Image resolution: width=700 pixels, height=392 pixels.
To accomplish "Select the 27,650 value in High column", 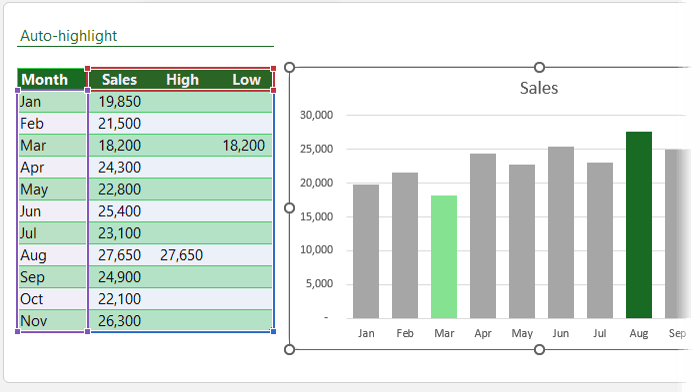I will pyautogui.click(x=182, y=255).
